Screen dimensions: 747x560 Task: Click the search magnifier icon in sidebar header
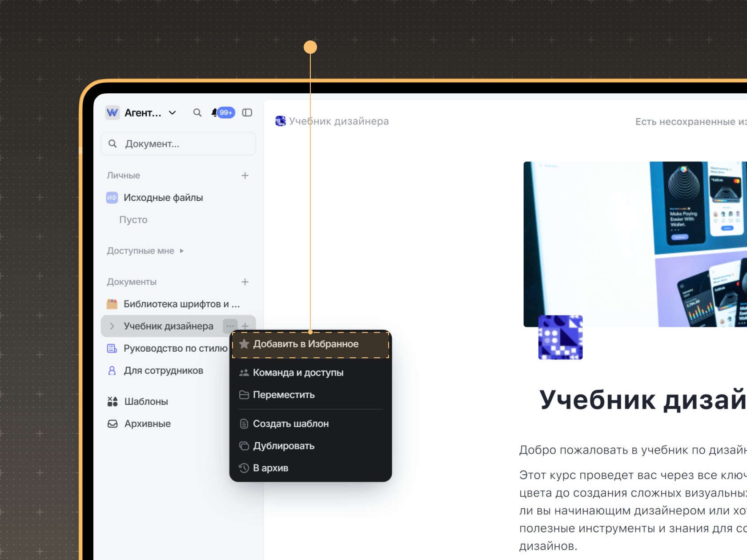pos(197,113)
